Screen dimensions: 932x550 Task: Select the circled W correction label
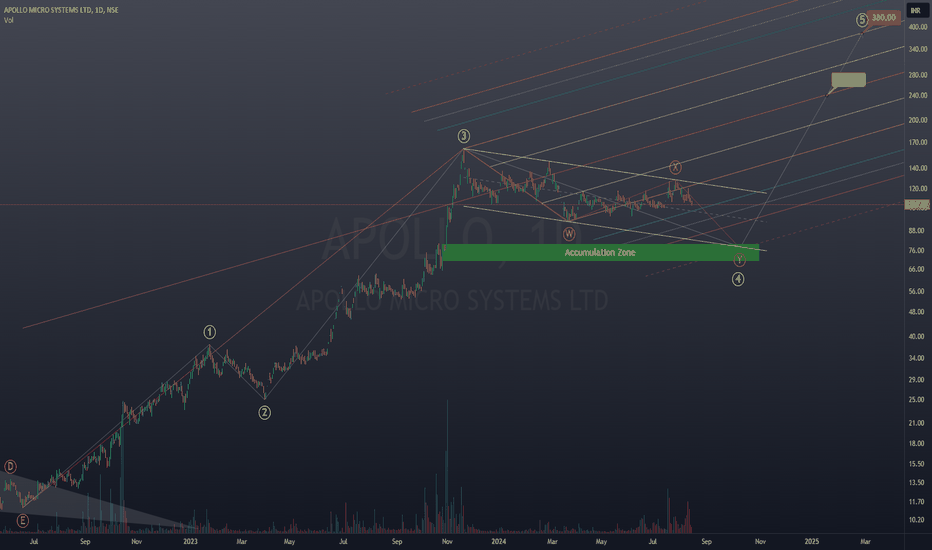click(569, 234)
